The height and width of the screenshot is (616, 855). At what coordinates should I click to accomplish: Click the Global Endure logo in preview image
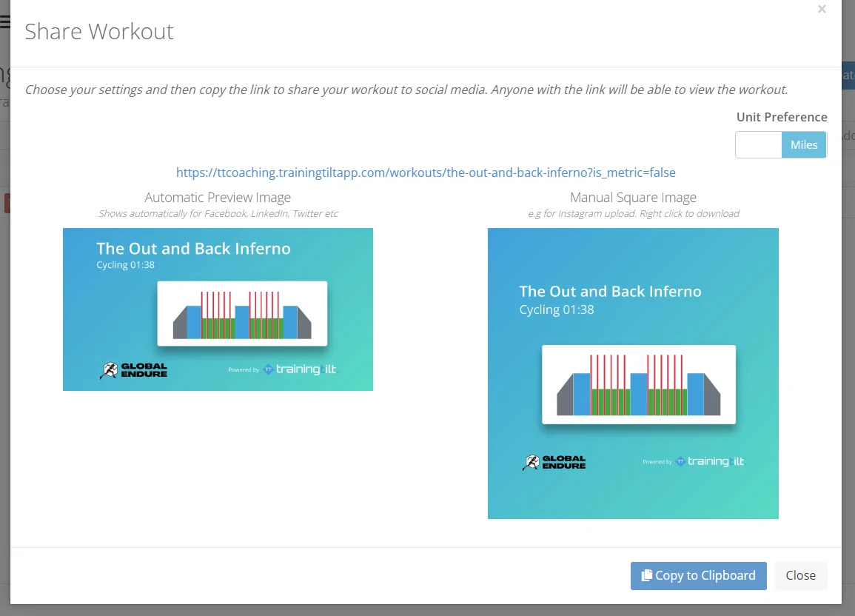133,370
